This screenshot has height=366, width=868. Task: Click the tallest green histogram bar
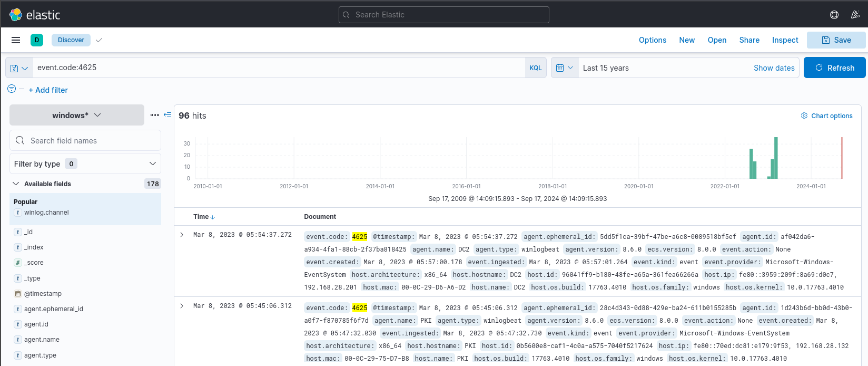776,158
